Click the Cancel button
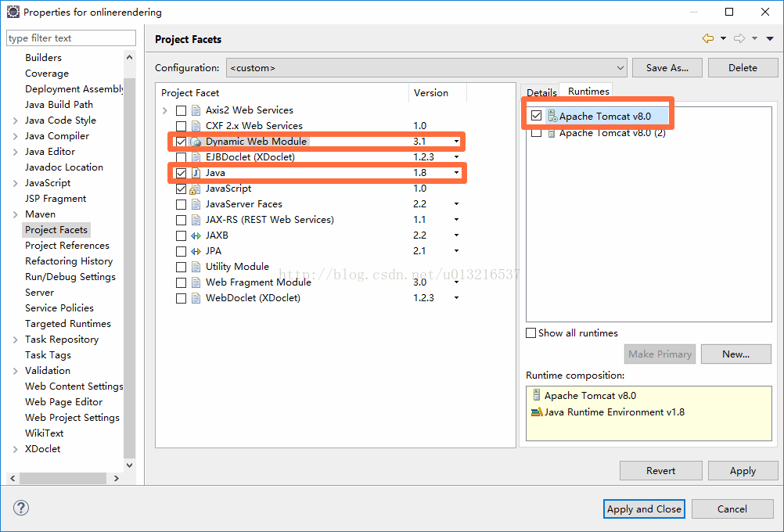 [732, 509]
